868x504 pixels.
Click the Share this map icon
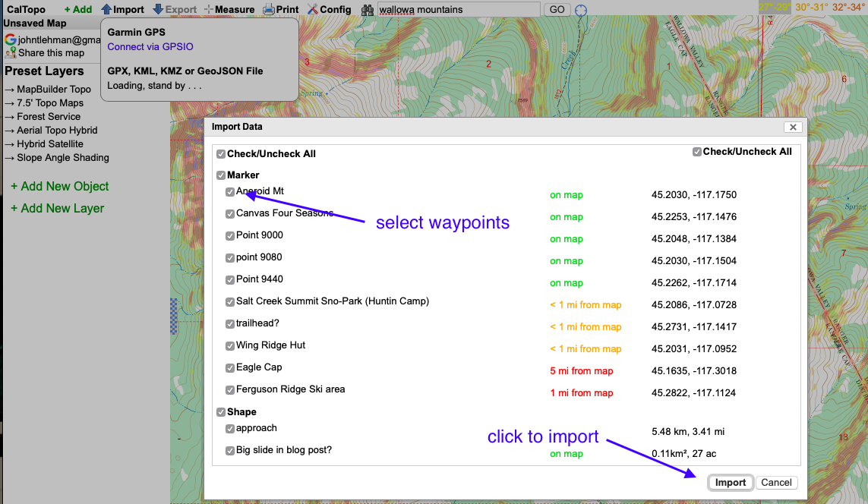click(10, 53)
